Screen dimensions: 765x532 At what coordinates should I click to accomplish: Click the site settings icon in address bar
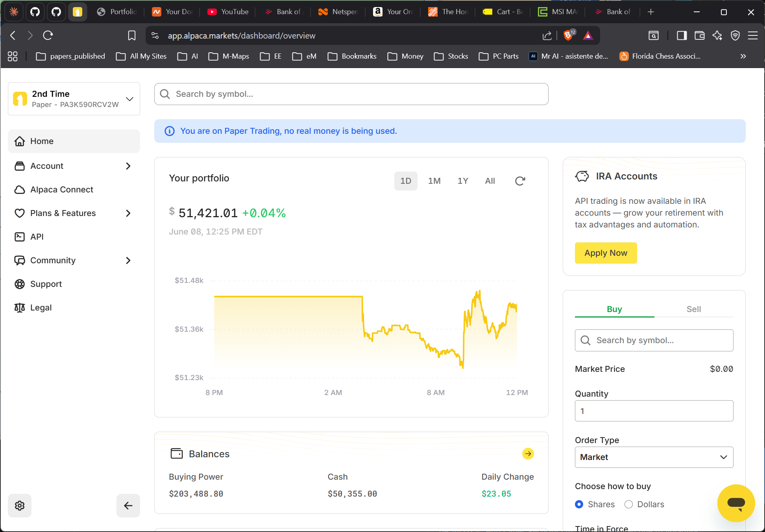tap(155, 35)
